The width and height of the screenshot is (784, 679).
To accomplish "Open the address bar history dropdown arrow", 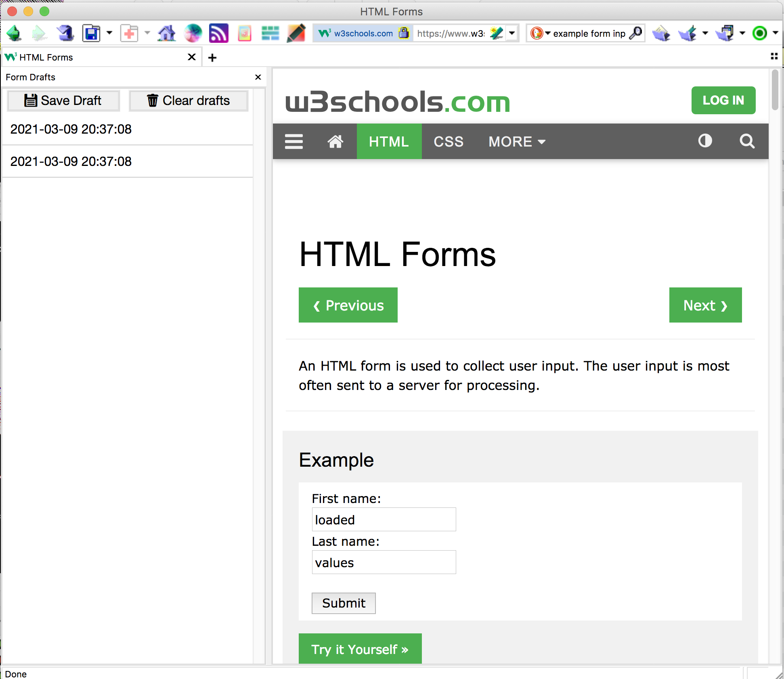I will tap(512, 33).
